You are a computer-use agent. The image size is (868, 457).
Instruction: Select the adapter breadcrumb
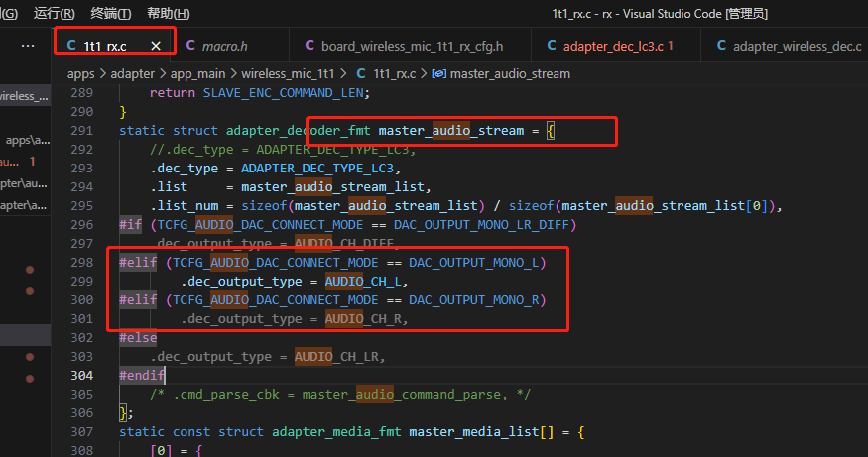pos(132,74)
